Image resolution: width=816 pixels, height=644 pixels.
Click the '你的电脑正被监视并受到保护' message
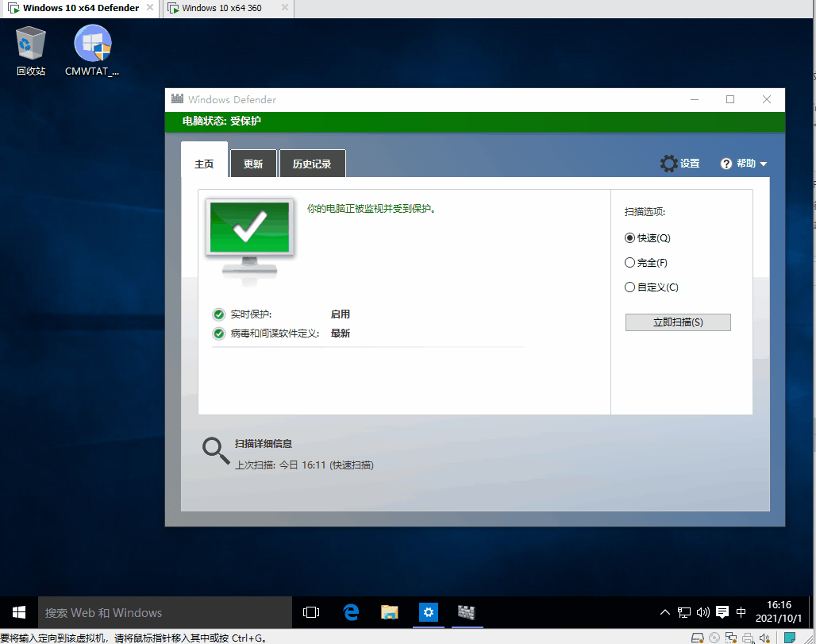(x=371, y=209)
